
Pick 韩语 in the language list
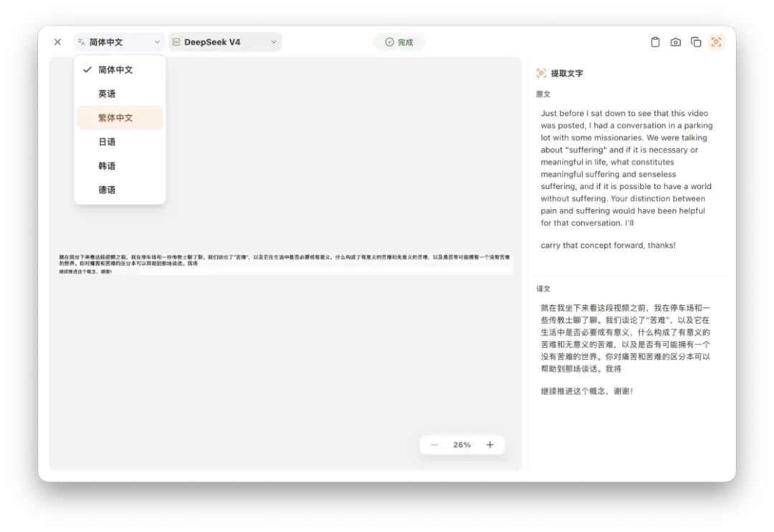(120, 165)
